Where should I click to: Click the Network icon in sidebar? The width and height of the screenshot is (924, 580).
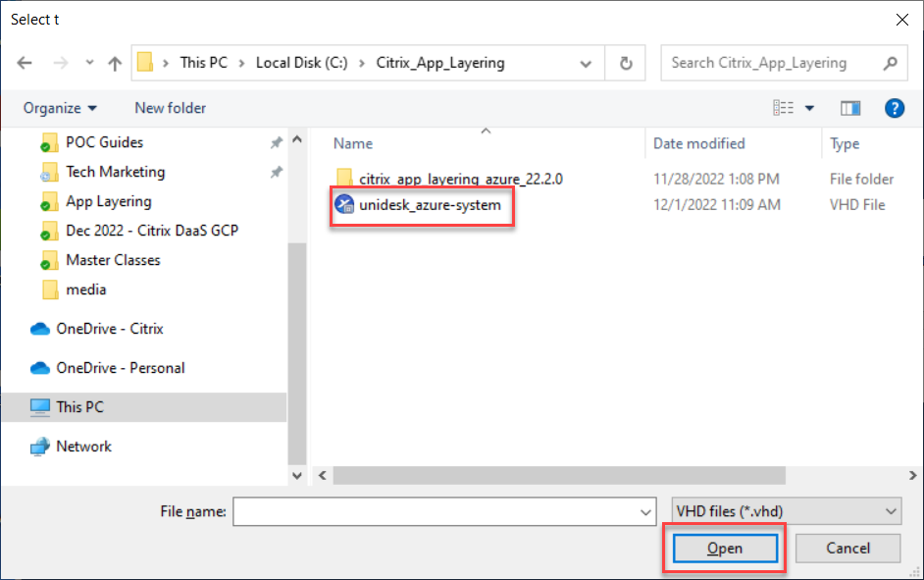(x=39, y=447)
